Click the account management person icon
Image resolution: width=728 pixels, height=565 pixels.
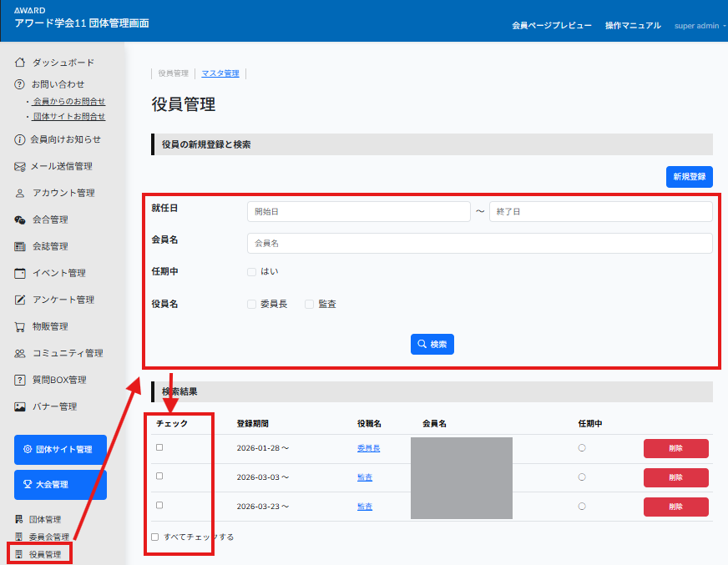coord(20,193)
